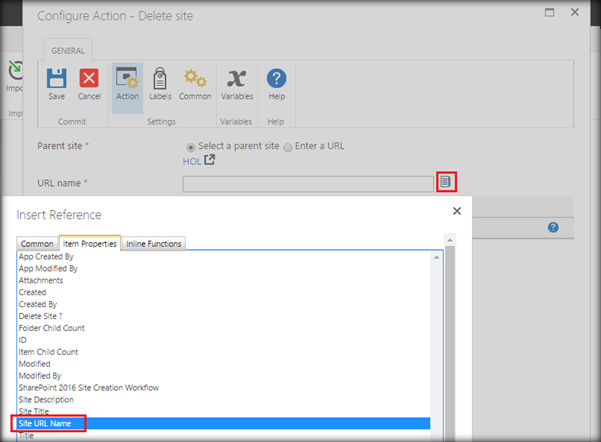601x442 pixels.
Task: Open the Common settings gears icon
Action: click(195, 78)
